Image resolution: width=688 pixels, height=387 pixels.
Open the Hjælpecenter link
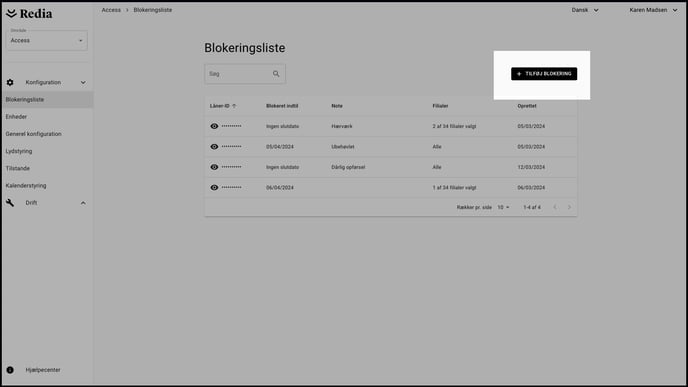pos(43,370)
